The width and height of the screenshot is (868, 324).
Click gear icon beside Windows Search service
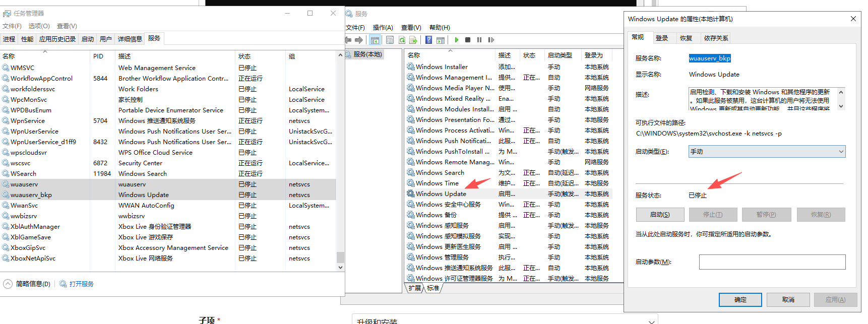(x=411, y=172)
